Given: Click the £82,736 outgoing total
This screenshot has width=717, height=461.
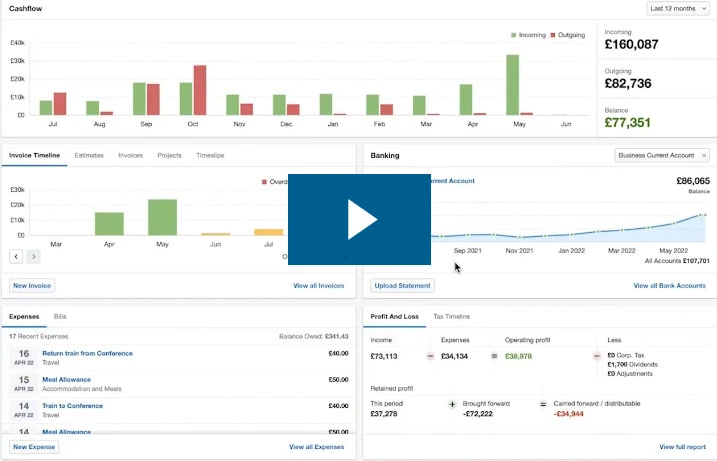Looking at the screenshot, I should [x=628, y=83].
